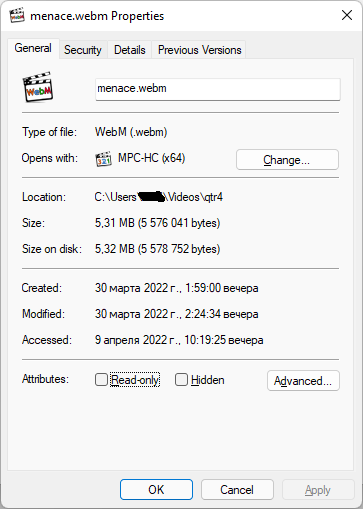
Task: Select the Previous Versions tab
Action: 199,50
